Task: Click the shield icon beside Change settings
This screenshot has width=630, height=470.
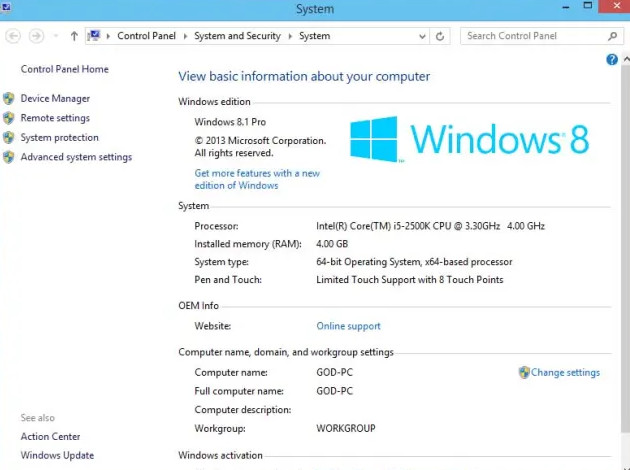Action: click(524, 372)
